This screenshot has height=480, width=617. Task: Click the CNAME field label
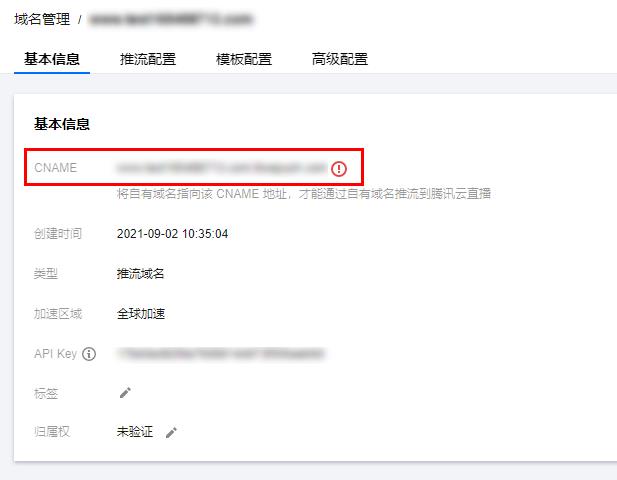coord(55,168)
